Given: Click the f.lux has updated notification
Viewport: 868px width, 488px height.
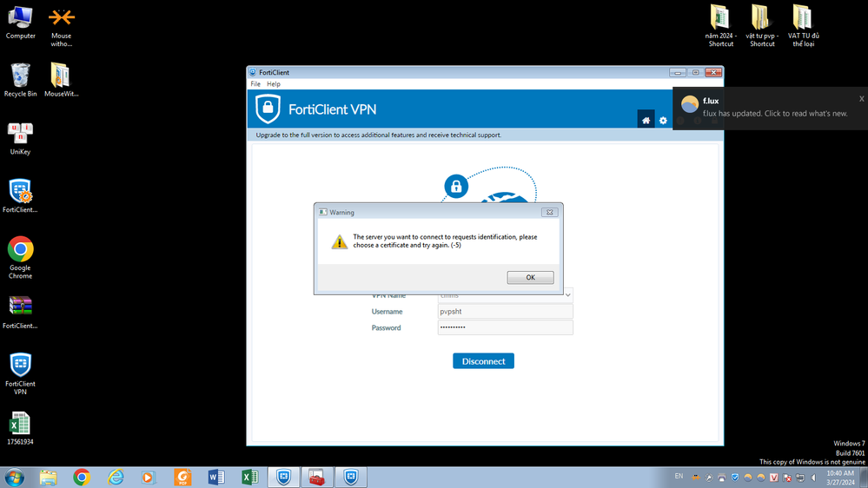Looking at the screenshot, I should click(x=770, y=108).
